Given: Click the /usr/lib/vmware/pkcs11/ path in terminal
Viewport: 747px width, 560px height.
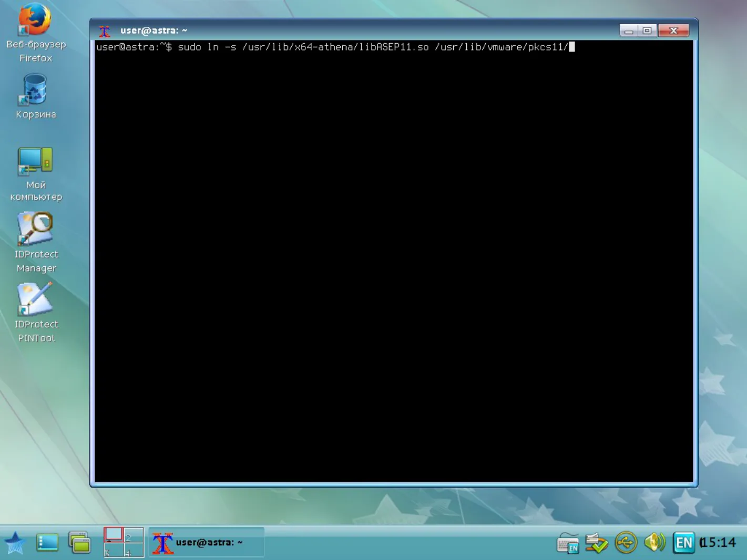Looking at the screenshot, I should pyautogui.click(x=502, y=47).
